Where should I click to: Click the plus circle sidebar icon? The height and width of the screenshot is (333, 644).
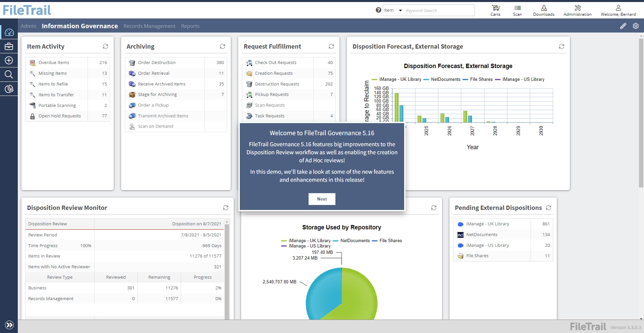click(x=9, y=60)
